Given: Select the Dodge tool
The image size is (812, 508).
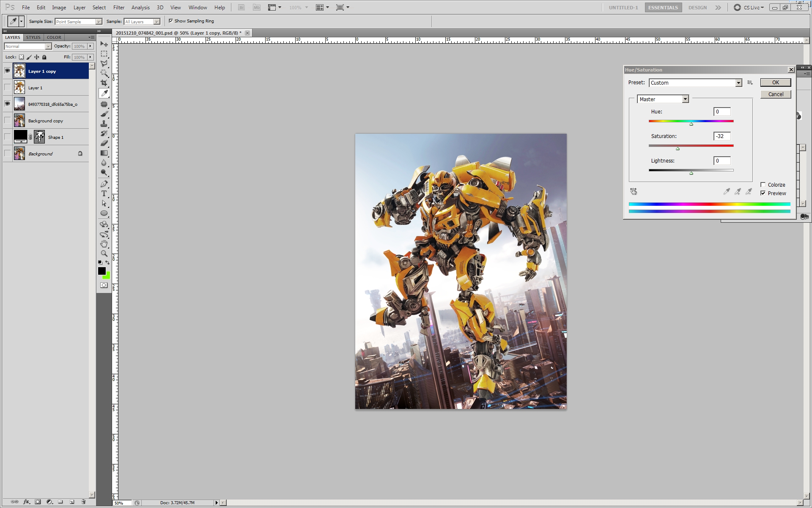Looking at the screenshot, I should coord(104,172).
